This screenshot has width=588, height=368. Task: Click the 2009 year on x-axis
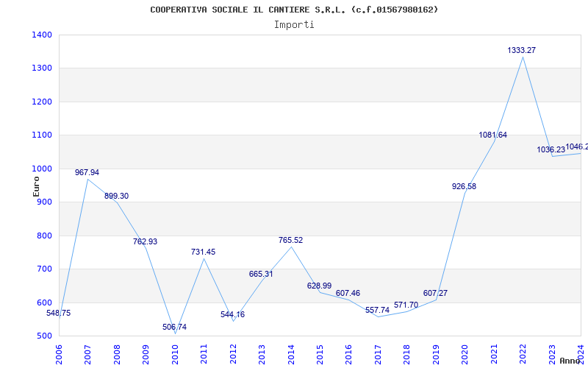pos(146,354)
